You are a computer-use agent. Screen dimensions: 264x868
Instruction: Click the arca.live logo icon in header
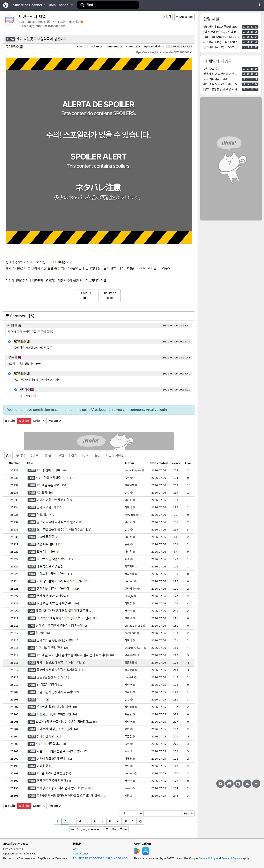(6, 5)
